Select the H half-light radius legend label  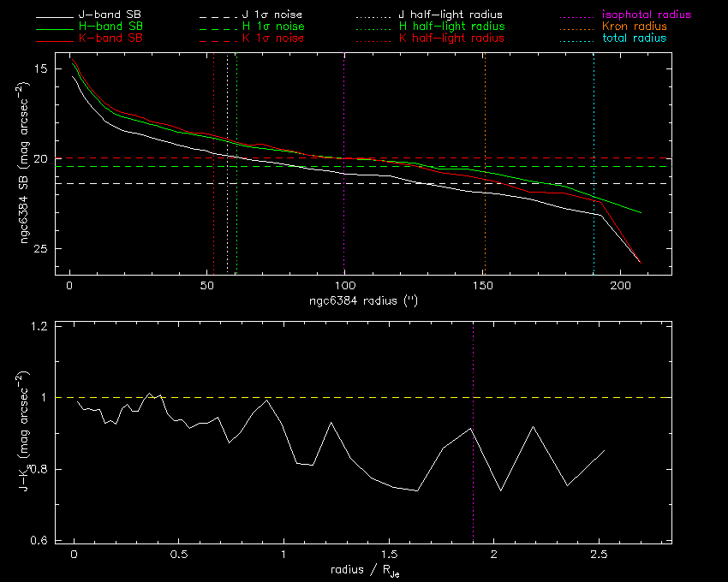(451, 27)
